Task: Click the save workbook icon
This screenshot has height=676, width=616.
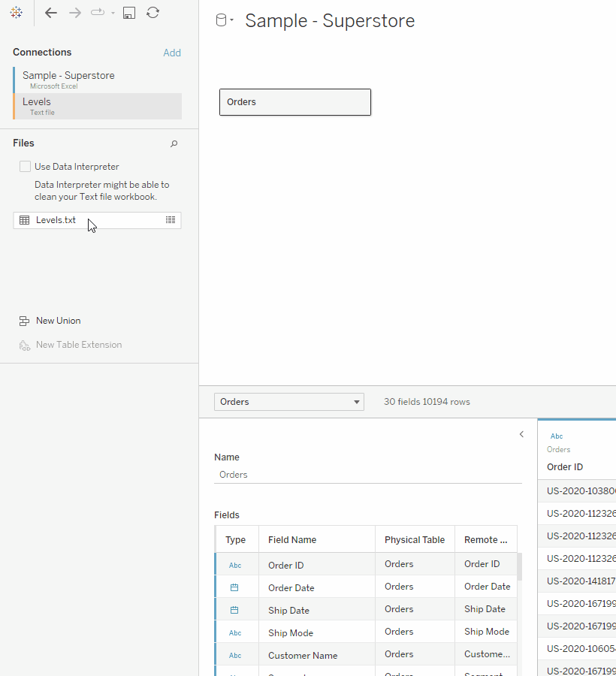Action: point(128,12)
